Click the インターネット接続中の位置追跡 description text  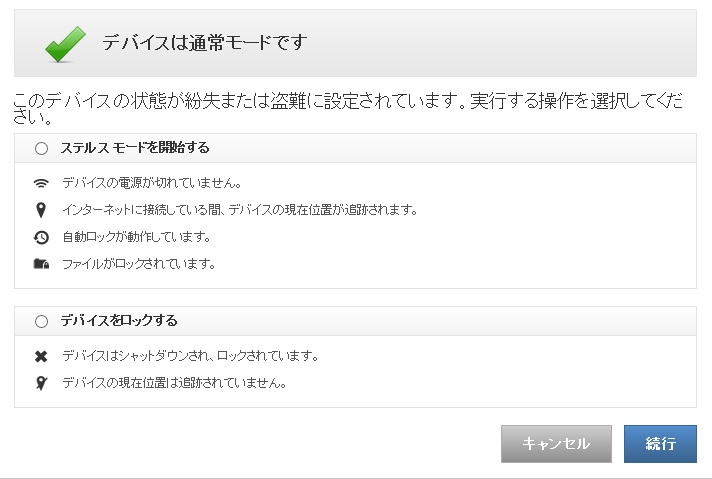click(x=240, y=210)
